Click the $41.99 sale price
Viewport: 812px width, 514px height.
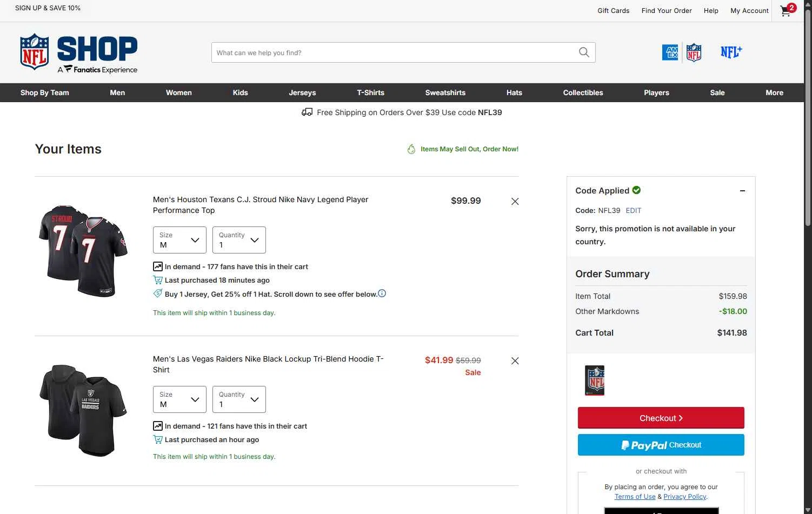(x=439, y=360)
